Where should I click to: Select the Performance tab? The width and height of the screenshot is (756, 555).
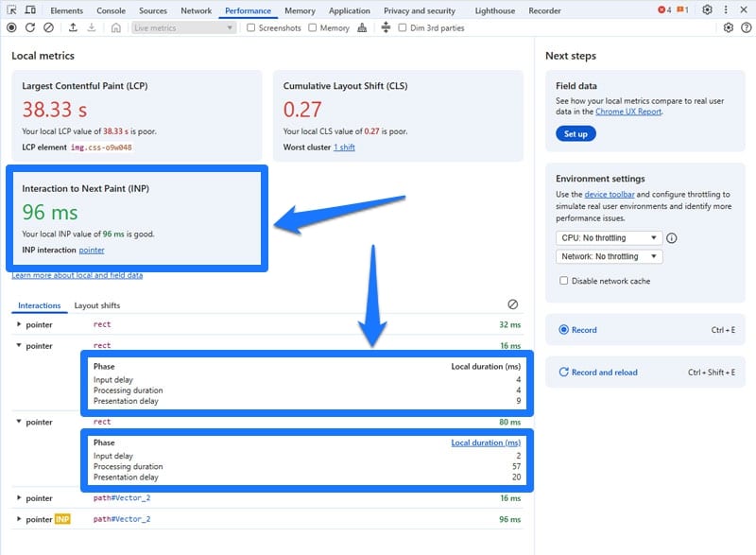coord(248,10)
